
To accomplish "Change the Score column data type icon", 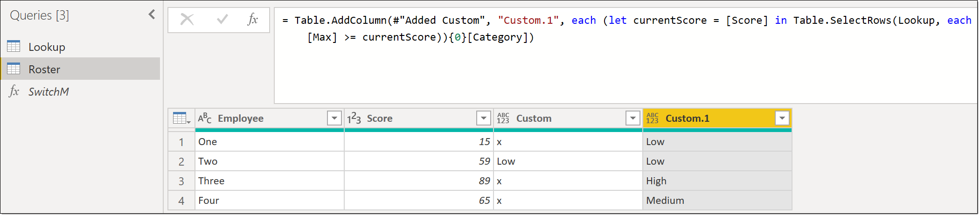I will (x=354, y=118).
